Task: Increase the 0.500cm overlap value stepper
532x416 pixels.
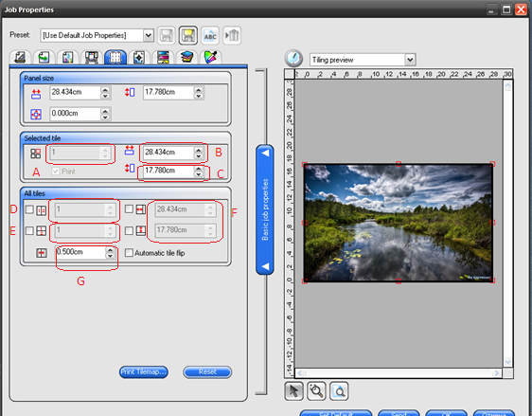Action: pyautogui.click(x=110, y=249)
